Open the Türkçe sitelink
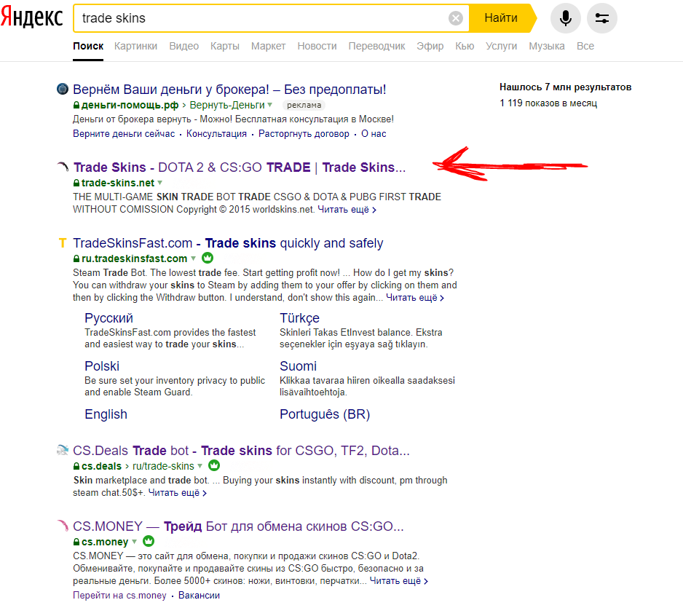The height and width of the screenshot is (616, 683). click(299, 318)
